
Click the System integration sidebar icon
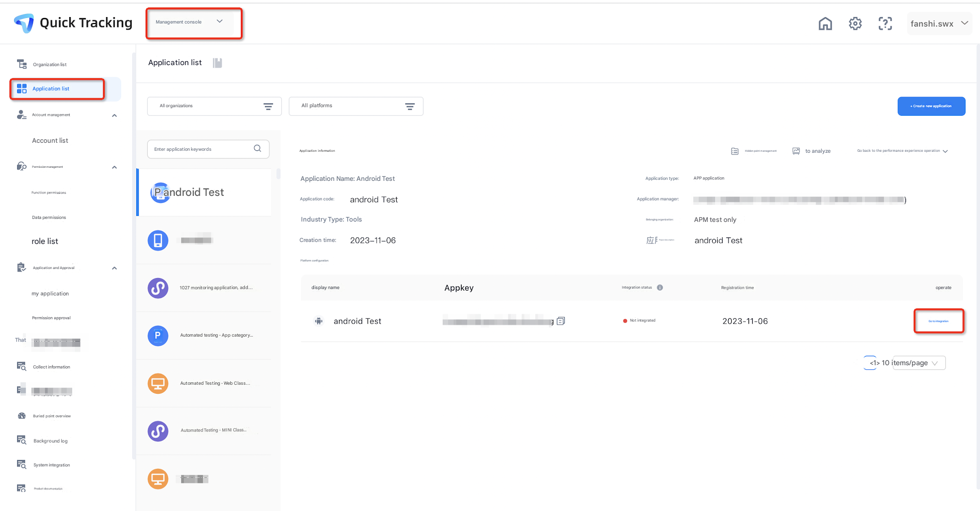tap(22, 464)
